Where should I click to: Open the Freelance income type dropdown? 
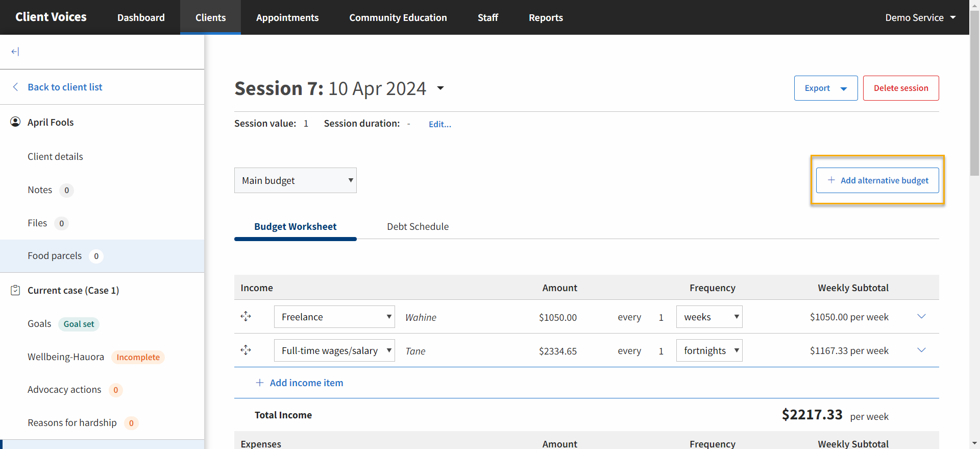334,317
